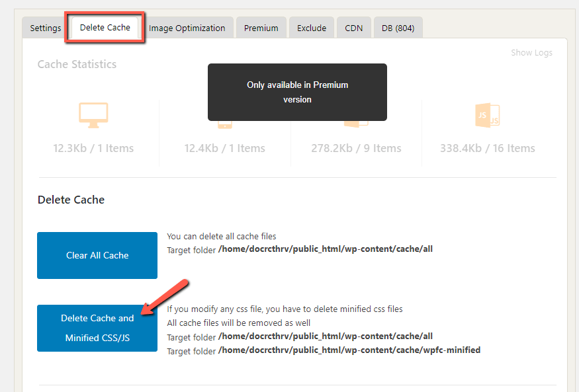Go to the Premium tab
Image resolution: width=579 pixels, height=392 pixels.
261,28
